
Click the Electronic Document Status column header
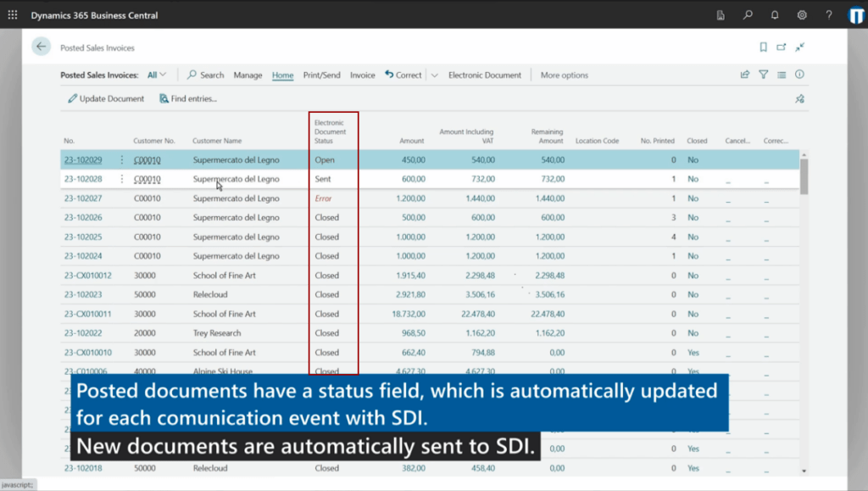(330, 131)
